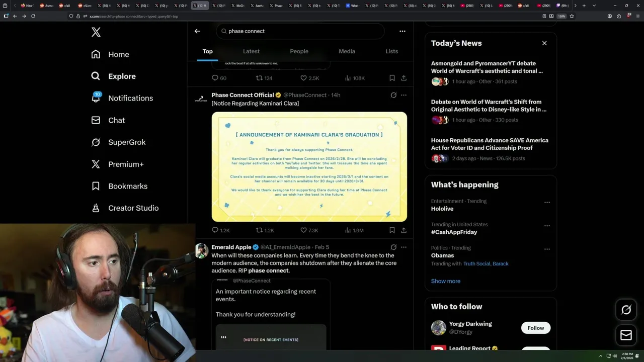This screenshot has height=362, width=644.
Task: Open the Hololive trending topic
Action: tap(442, 209)
